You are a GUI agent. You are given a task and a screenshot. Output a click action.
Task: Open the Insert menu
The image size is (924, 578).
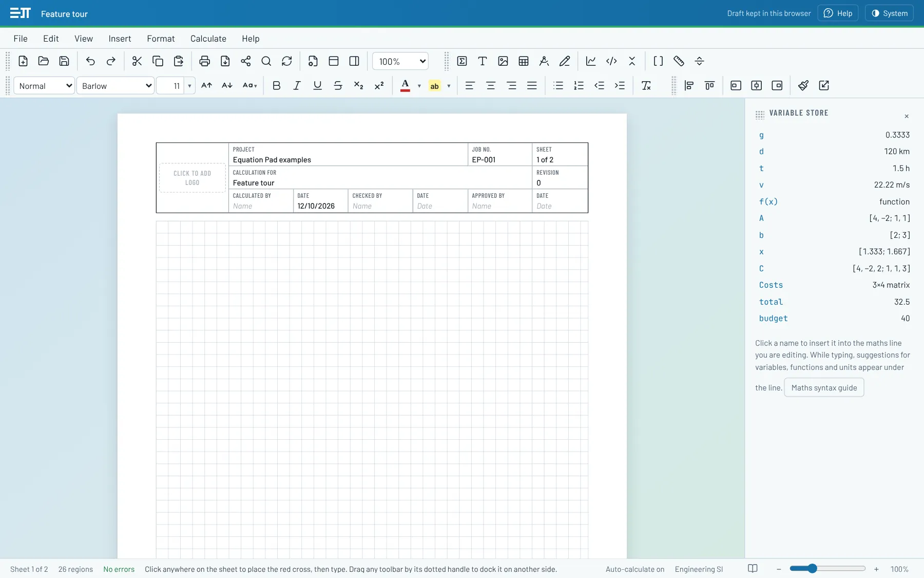120,39
